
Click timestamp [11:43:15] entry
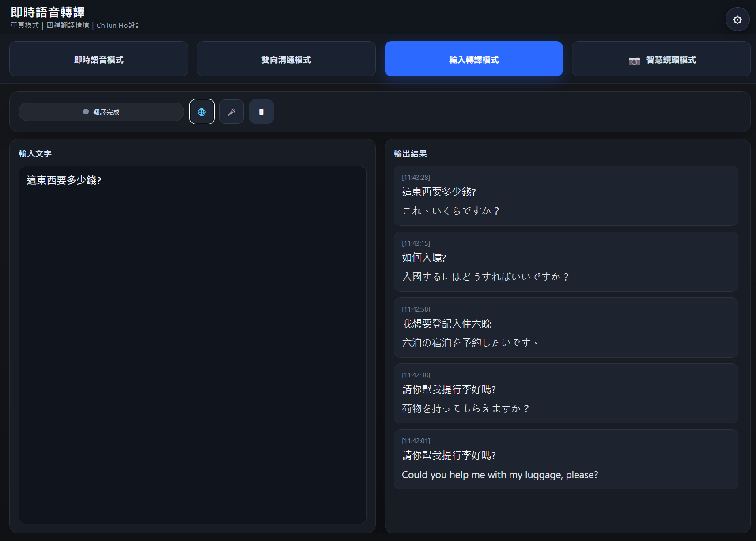(416, 244)
